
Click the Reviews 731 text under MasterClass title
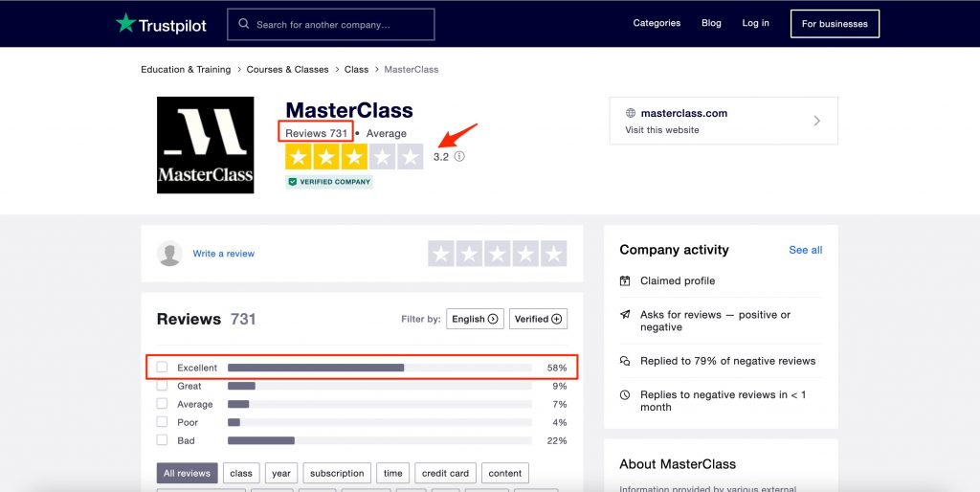coord(316,133)
